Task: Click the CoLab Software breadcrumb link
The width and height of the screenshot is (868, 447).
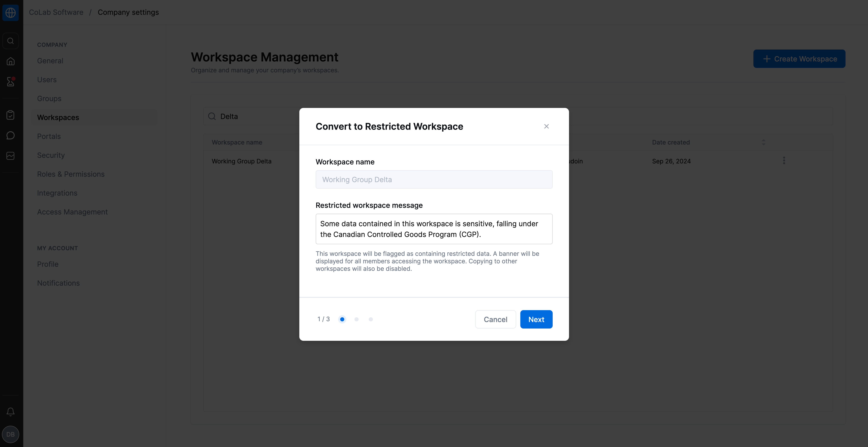Action: 56,12
